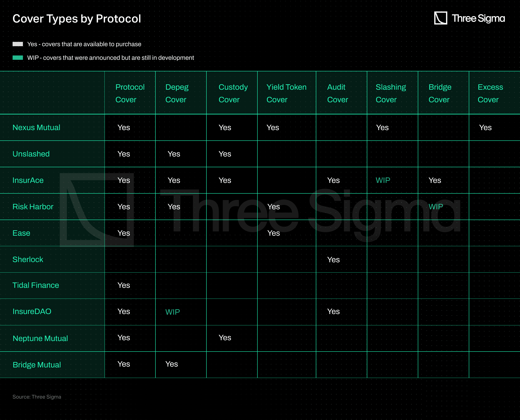
Task: Select the Protocol Cover column header
Action: coord(130,93)
